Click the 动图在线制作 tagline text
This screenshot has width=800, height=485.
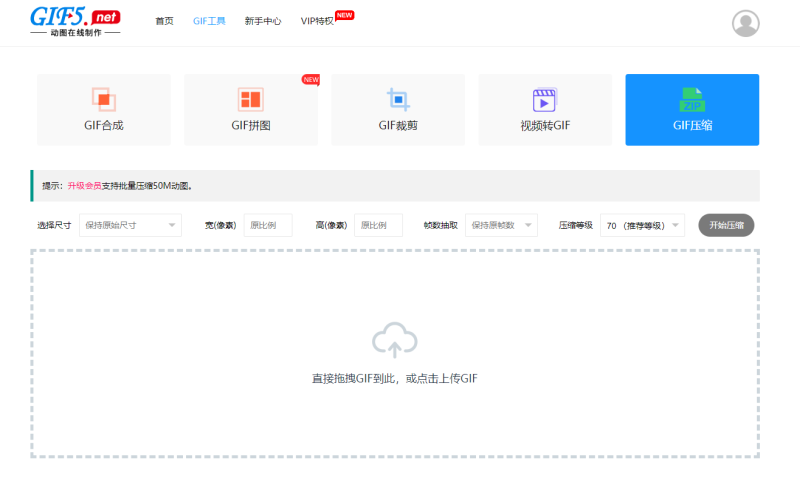pyautogui.click(x=76, y=33)
